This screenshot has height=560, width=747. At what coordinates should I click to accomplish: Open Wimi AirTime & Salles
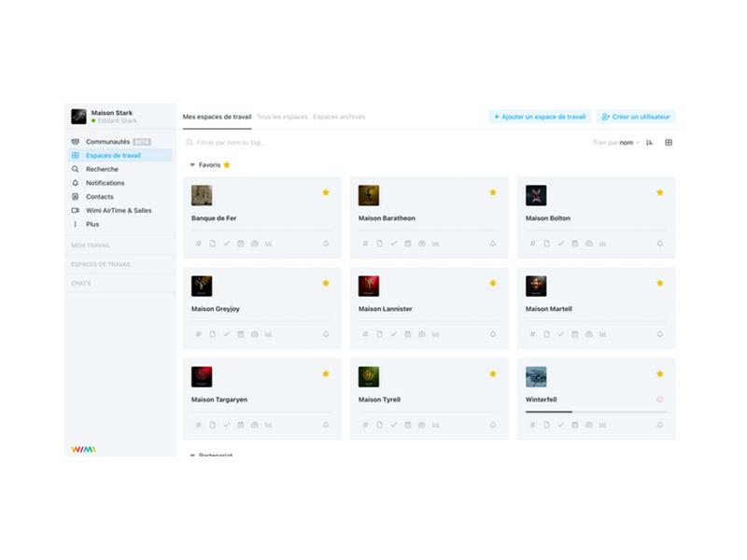tap(120, 210)
